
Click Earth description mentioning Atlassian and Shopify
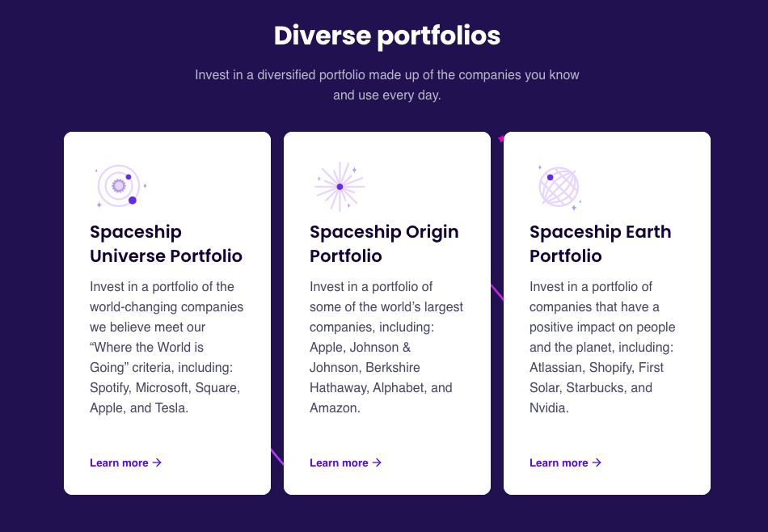602,348
